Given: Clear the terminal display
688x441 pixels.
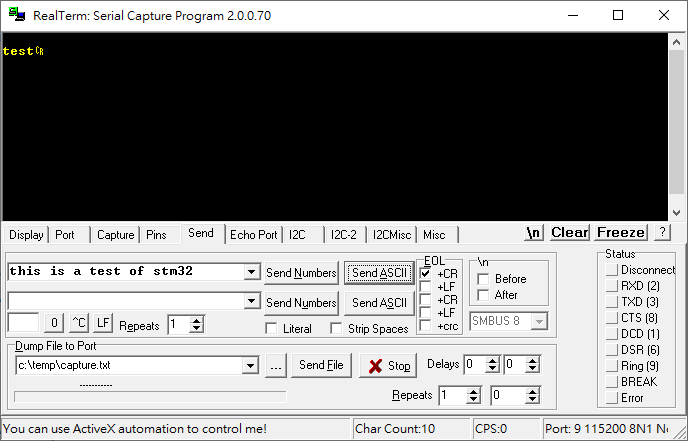Looking at the screenshot, I should 570,233.
